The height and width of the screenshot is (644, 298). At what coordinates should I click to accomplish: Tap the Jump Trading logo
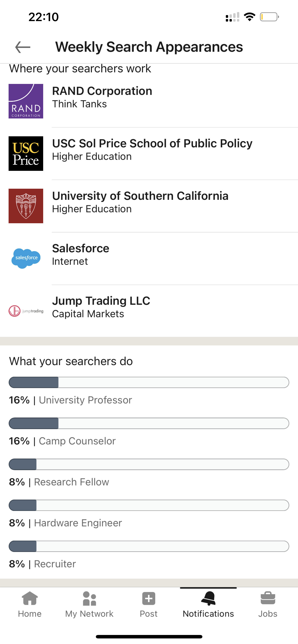26,311
